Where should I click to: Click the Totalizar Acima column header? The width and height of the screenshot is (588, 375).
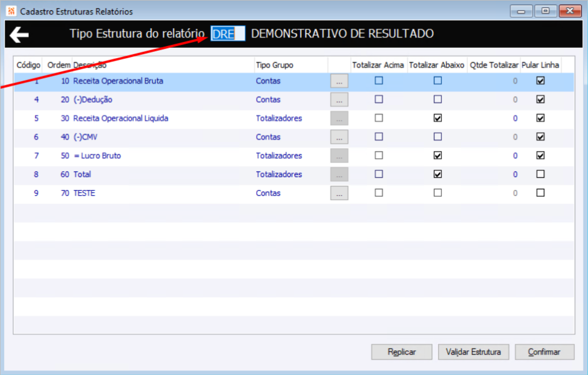point(378,65)
